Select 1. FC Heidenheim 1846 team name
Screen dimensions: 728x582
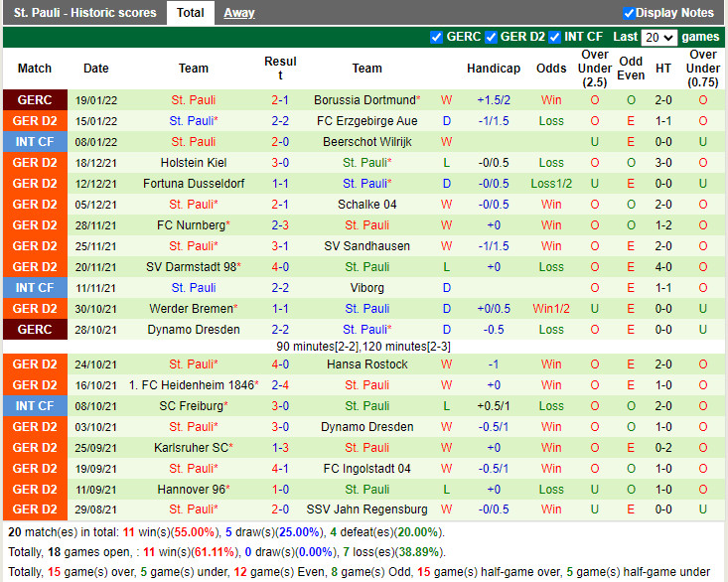pyautogui.click(x=192, y=385)
